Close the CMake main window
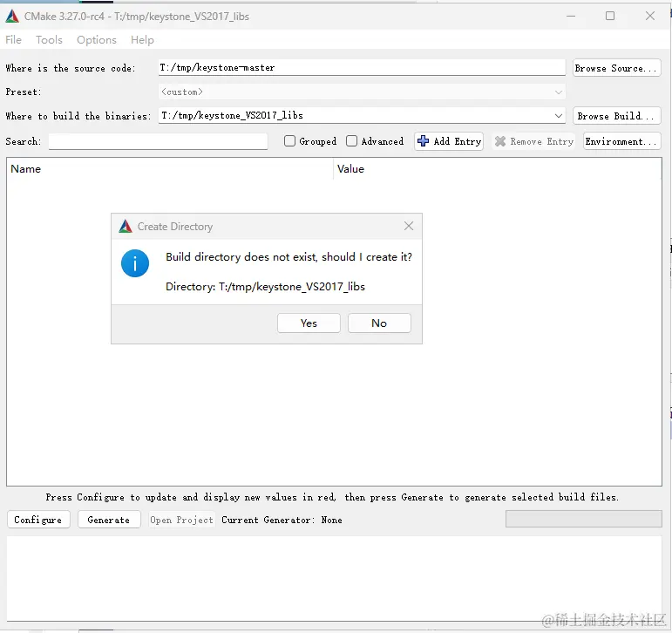 click(649, 17)
